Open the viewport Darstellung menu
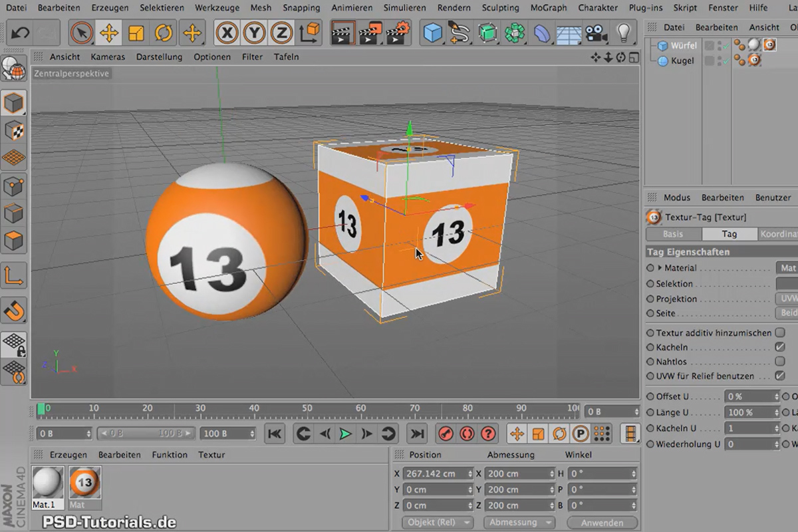 click(159, 57)
